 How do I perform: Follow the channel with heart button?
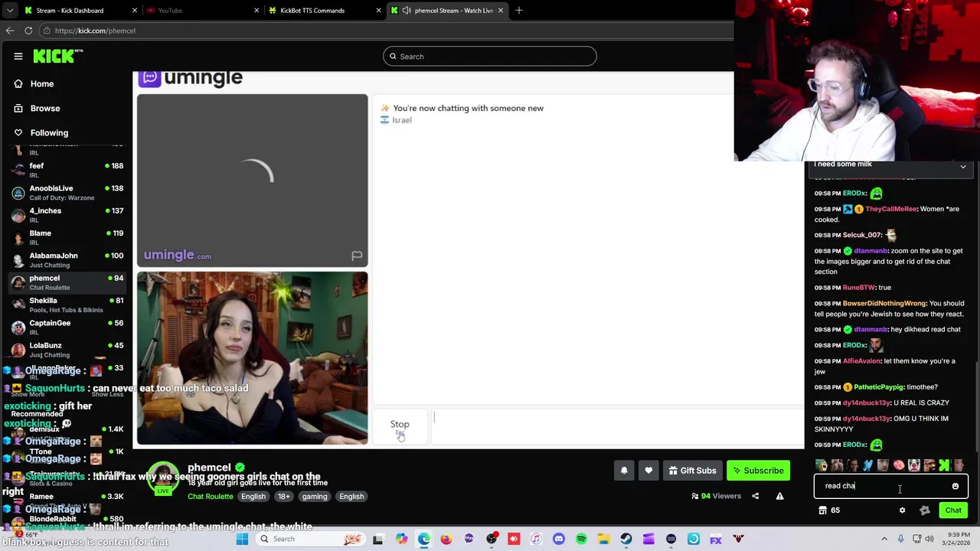point(648,471)
